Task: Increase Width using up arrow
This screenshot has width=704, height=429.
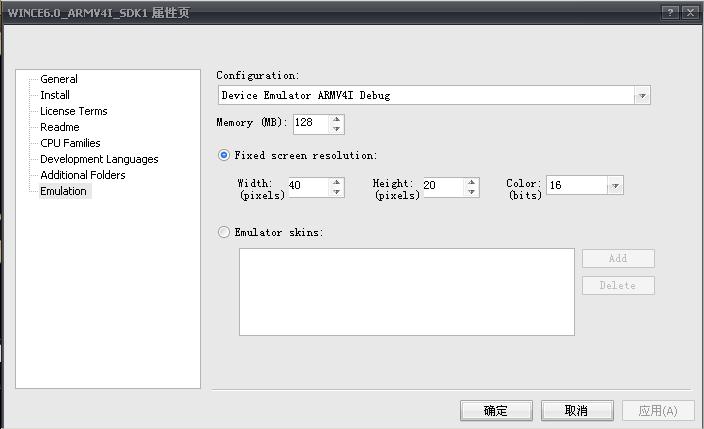Action: pos(337,182)
